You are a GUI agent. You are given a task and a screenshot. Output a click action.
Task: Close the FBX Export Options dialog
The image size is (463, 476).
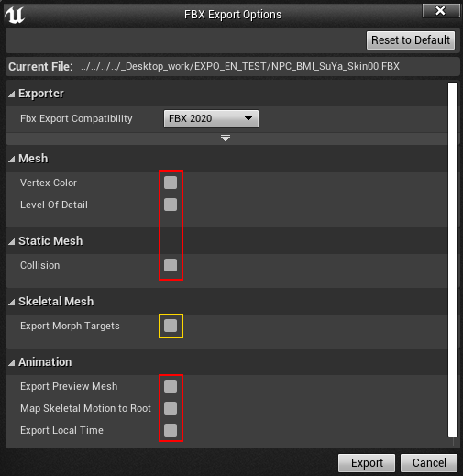(x=440, y=11)
